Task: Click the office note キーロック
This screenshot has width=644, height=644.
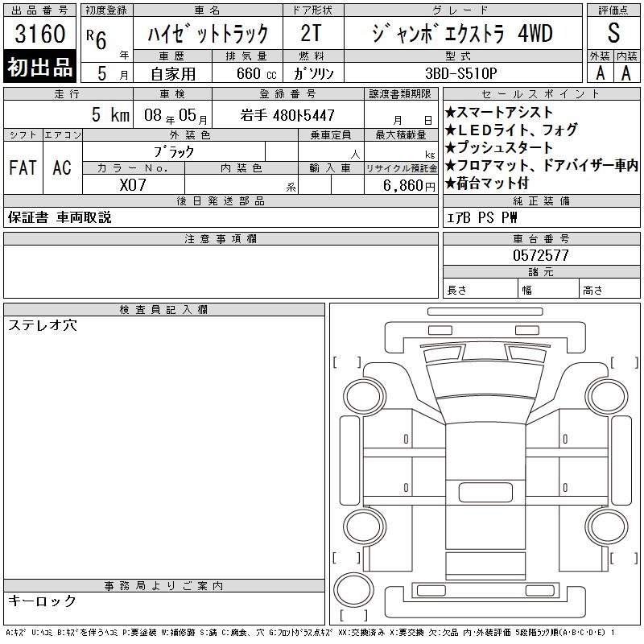Action: click(x=43, y=601)
